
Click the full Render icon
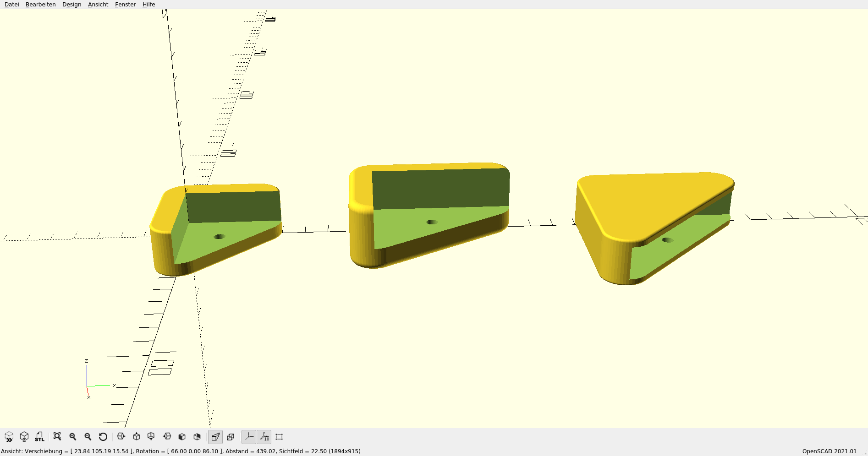point(24,437)
